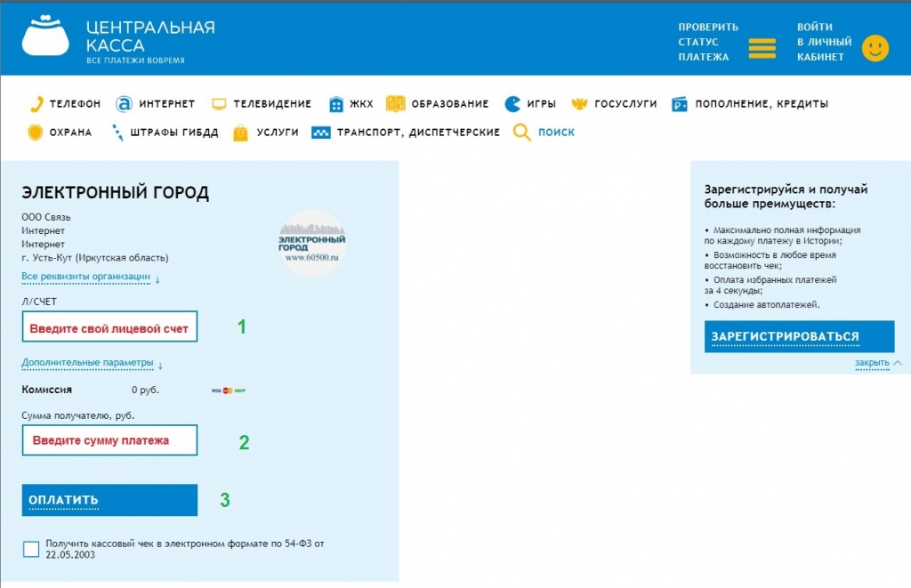The image size is (911, 588).
Task: Click the Поиск link
Action: (556, 132)
